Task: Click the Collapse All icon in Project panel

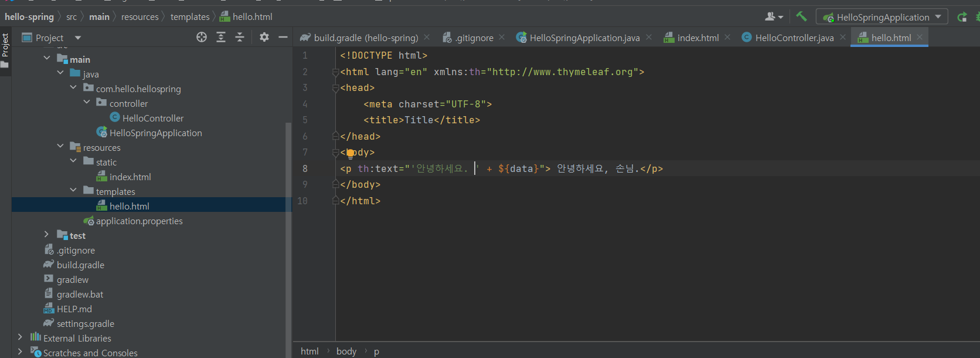Action: coord(240,37)
